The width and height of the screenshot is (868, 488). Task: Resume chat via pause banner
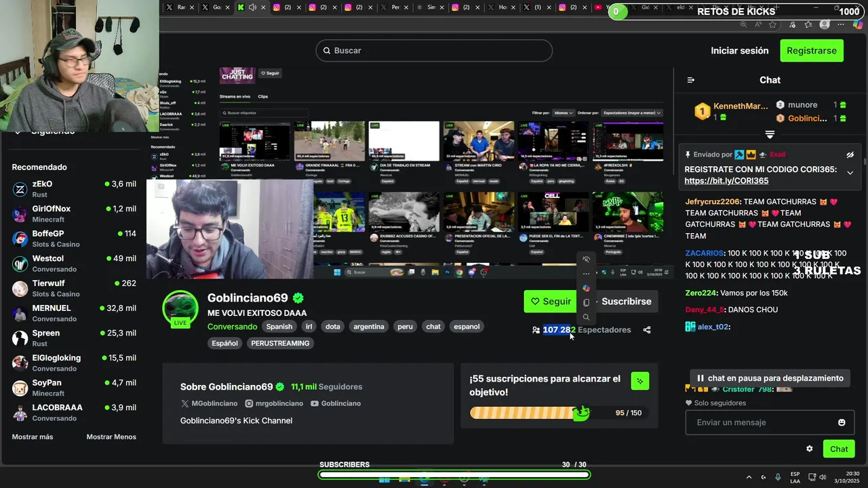coord(770,378)
